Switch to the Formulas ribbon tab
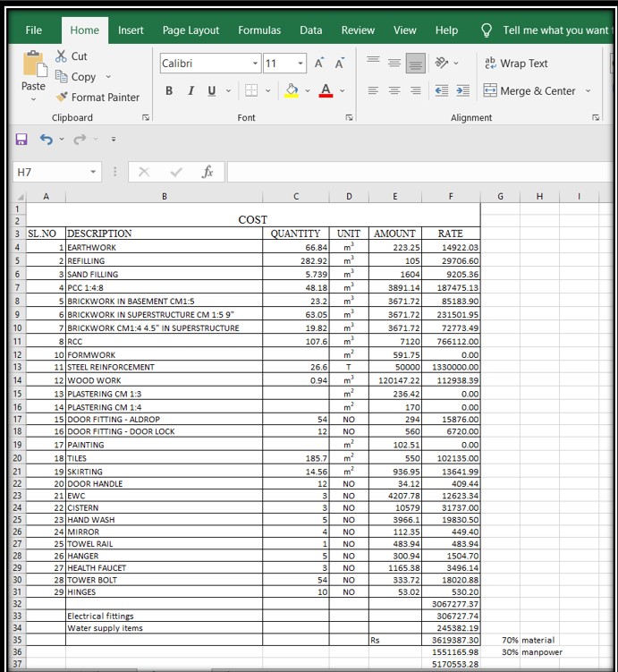 click(259, 30)
